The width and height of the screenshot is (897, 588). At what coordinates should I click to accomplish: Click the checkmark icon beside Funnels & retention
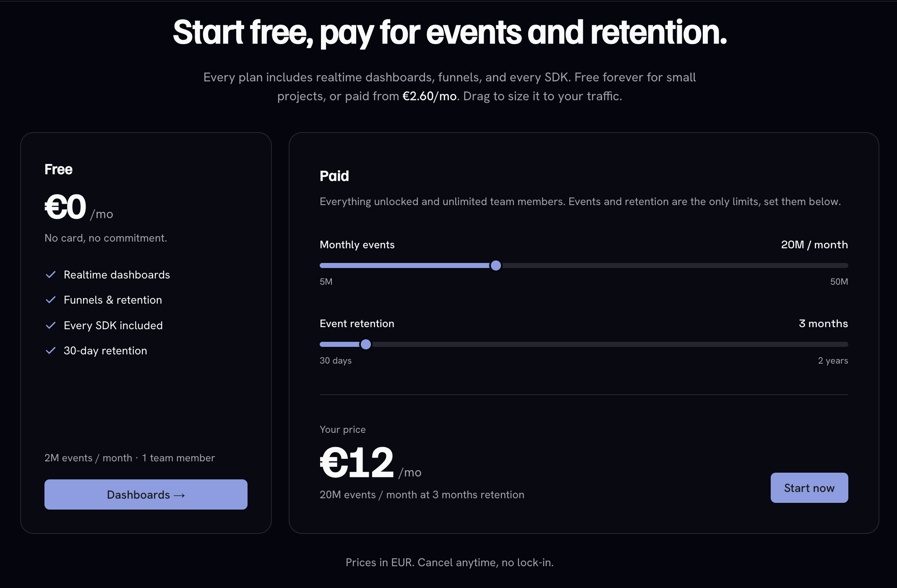[51, 300]
